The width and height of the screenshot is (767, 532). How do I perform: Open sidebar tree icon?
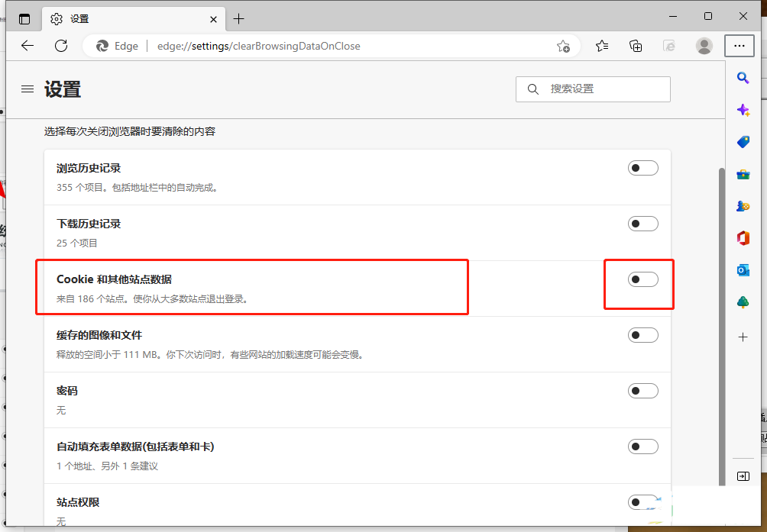[x=743, y=302]
